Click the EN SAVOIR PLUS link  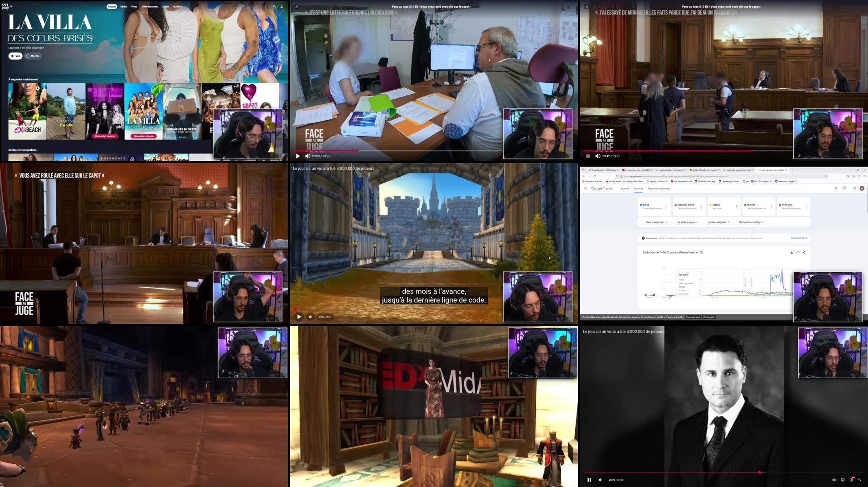(x=799, y=238)
